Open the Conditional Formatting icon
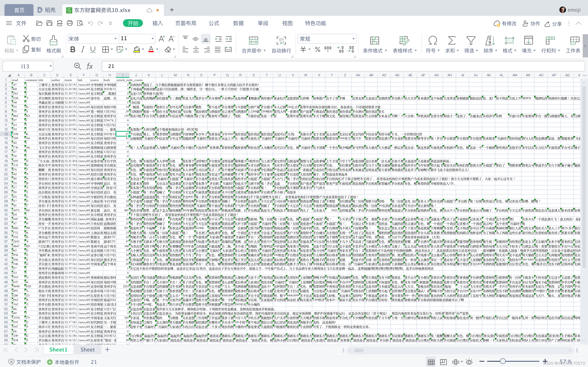Screen dimensions: 588x367 click(374, 41)
